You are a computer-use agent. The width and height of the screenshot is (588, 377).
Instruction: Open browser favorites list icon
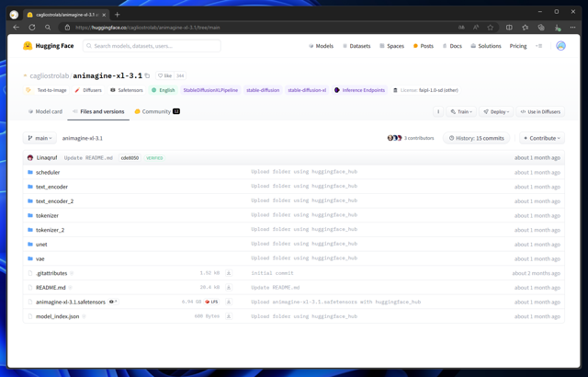pos(525,28)
